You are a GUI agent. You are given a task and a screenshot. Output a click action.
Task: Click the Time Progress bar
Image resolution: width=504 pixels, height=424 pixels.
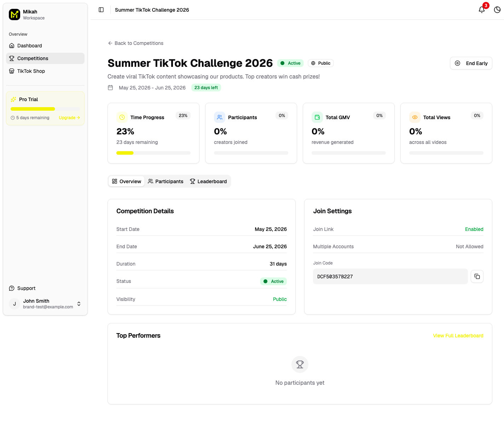pos(153,153)
